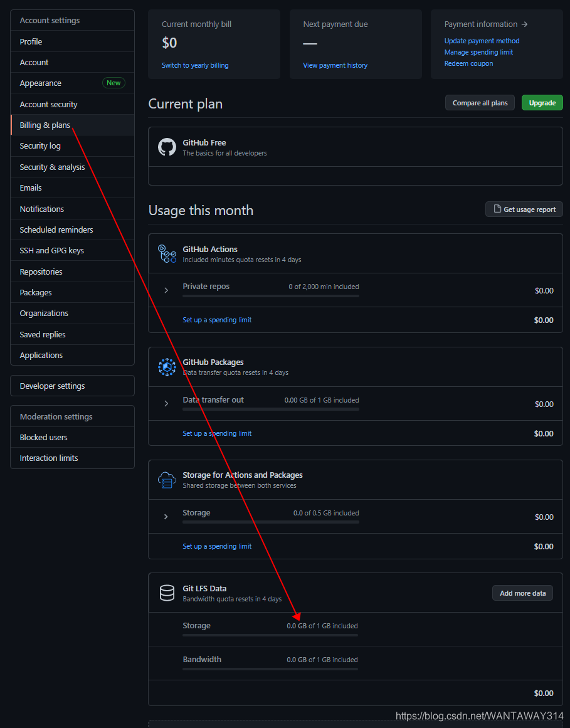Viewport: 570px width, 728px height.
Task: Click the cloud storage icon for Actions and Packages
Action: coord(167,480)
